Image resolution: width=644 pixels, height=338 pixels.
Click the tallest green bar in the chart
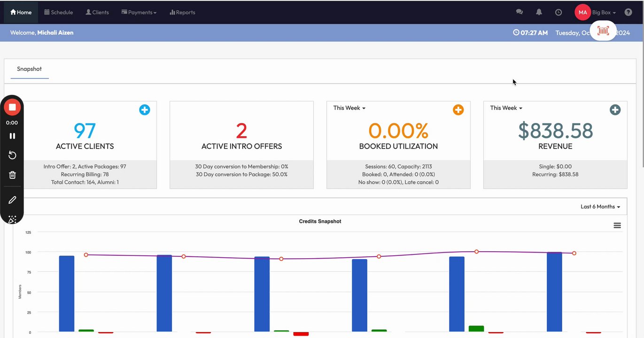[x=476, y=329]
